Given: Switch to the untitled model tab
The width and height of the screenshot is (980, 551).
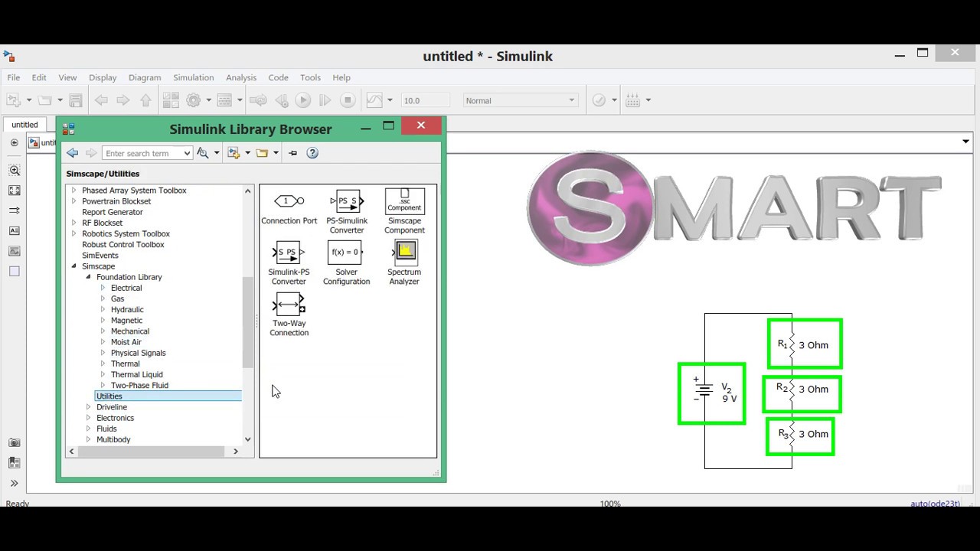Looking at the screenshot, I should coord(24,125).
